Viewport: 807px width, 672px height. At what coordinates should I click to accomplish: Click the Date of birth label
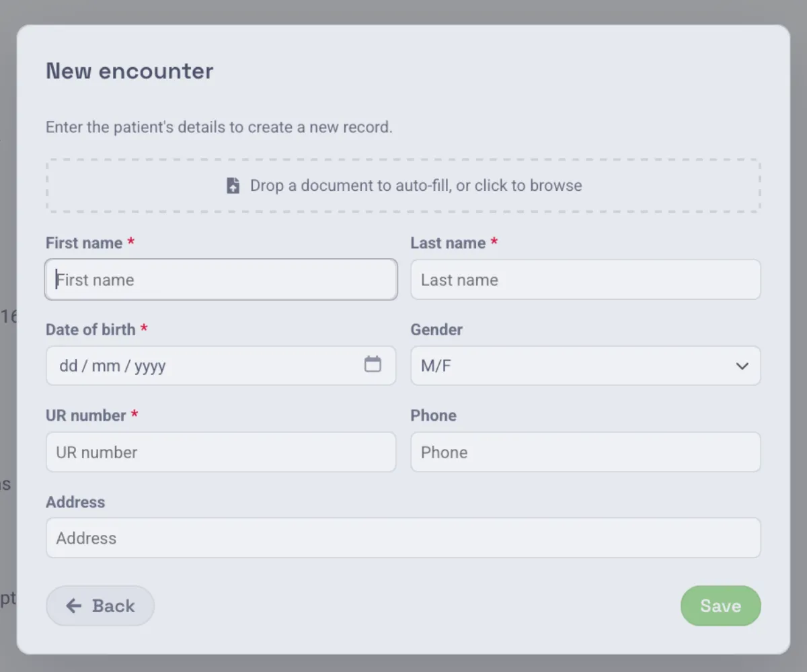point(91,329)
